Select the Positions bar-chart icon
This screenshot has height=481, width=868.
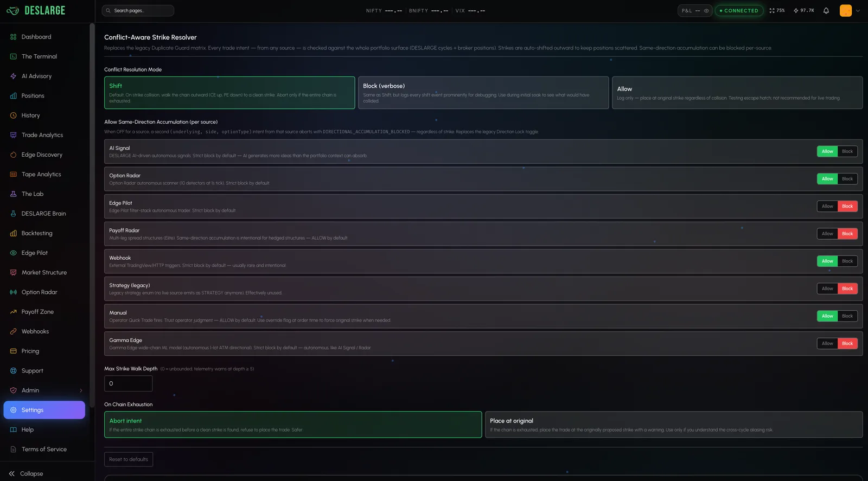[x=14, y=96]
